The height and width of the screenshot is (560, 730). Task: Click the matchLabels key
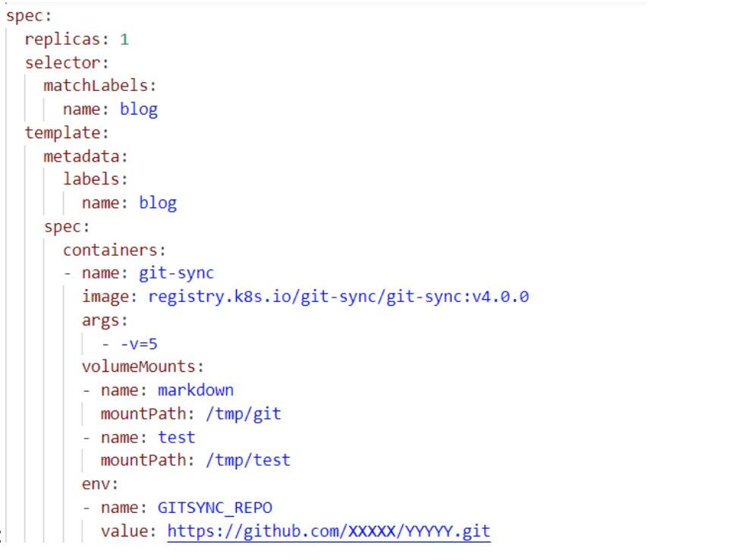97,86
